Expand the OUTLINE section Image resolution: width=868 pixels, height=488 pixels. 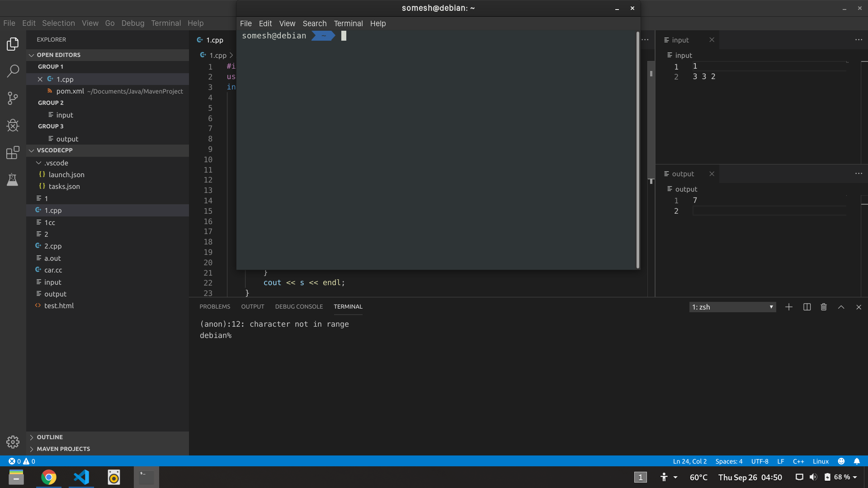pyautogui.click(x=50, y=437)
